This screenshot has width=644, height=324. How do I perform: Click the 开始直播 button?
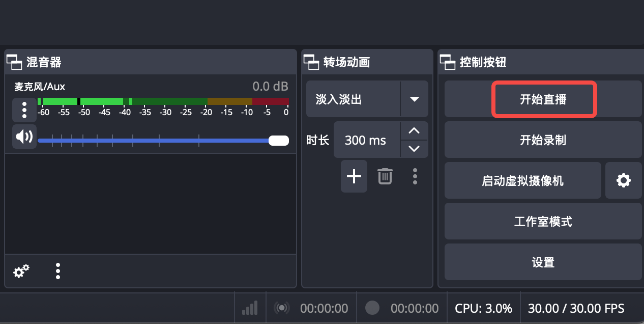543,99
